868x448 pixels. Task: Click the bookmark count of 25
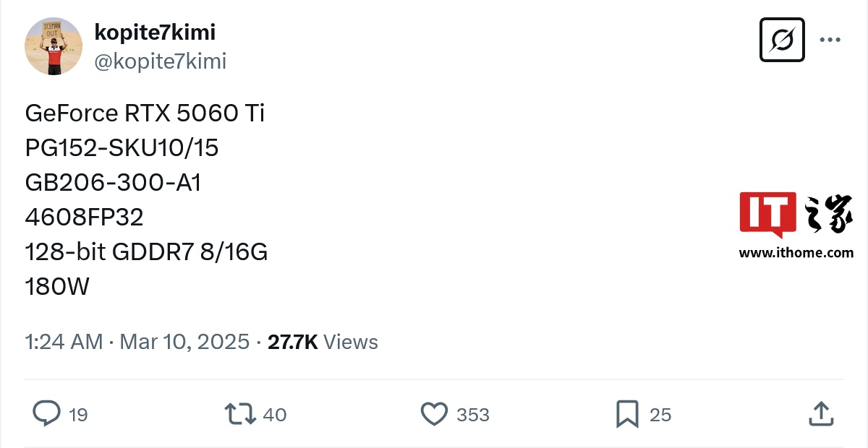(660, 415)
